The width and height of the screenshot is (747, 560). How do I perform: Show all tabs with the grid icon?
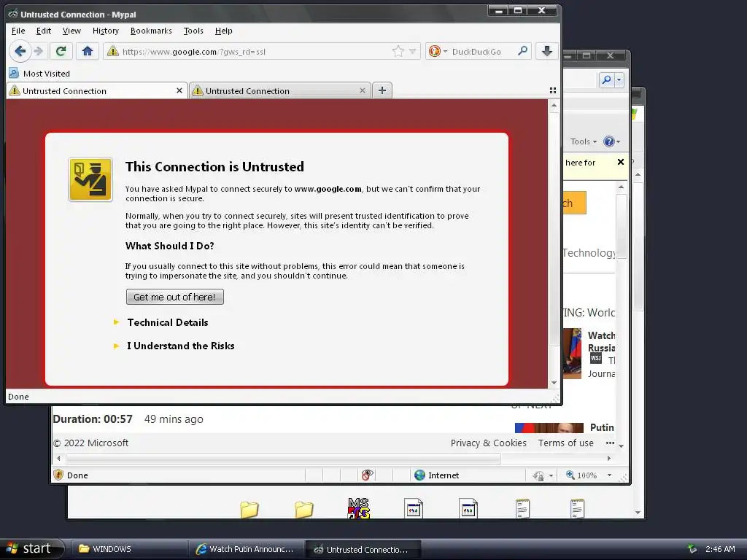(553, 90)
